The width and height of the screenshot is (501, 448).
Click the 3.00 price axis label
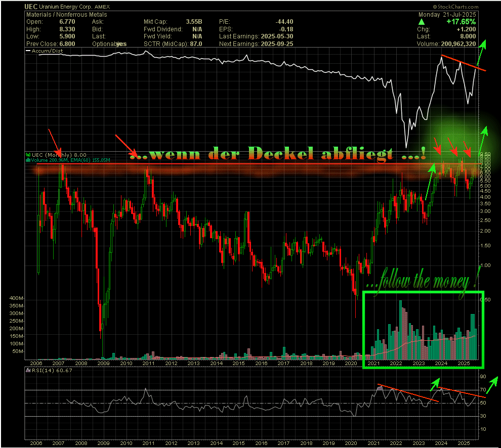[x=486, y=211]
